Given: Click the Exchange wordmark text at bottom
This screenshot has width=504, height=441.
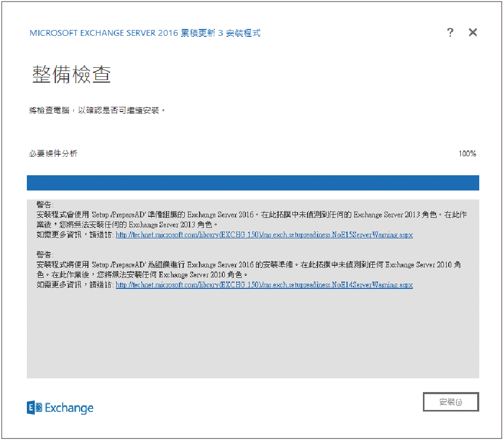Looking at the screenshot, I should pos(69,408).
